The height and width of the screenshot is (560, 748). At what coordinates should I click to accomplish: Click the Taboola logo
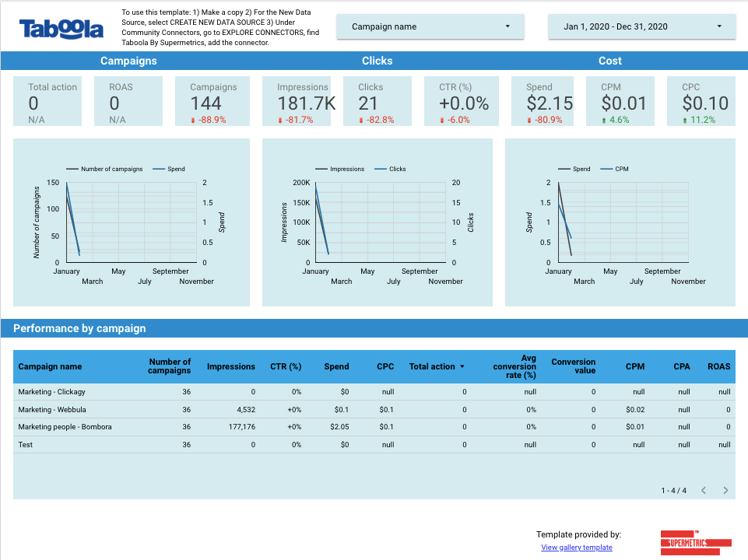(61, 29)
